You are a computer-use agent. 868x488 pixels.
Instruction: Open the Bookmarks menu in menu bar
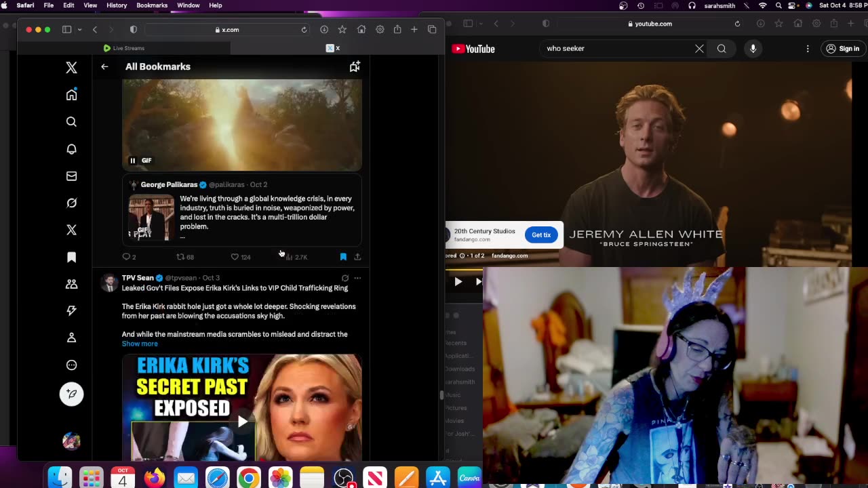[151, 5]
